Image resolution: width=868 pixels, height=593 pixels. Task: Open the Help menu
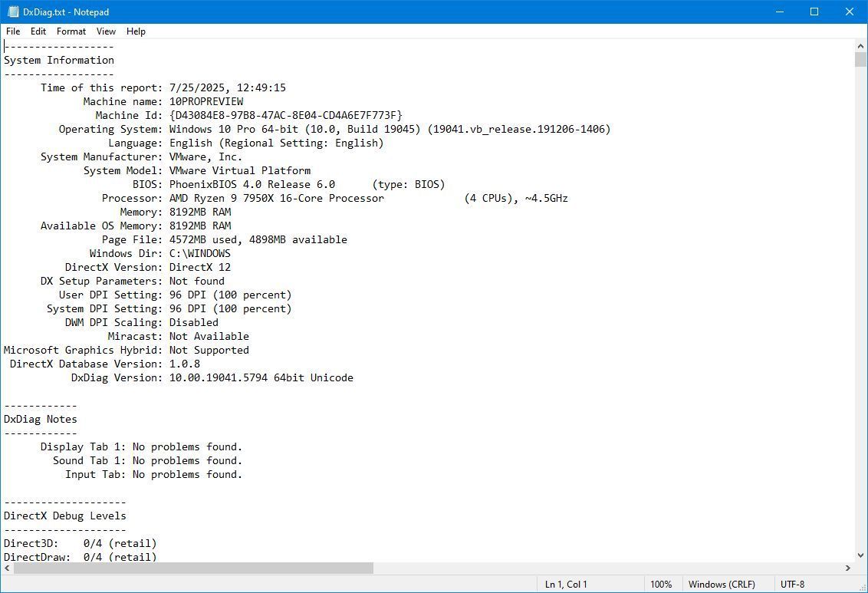136,31
